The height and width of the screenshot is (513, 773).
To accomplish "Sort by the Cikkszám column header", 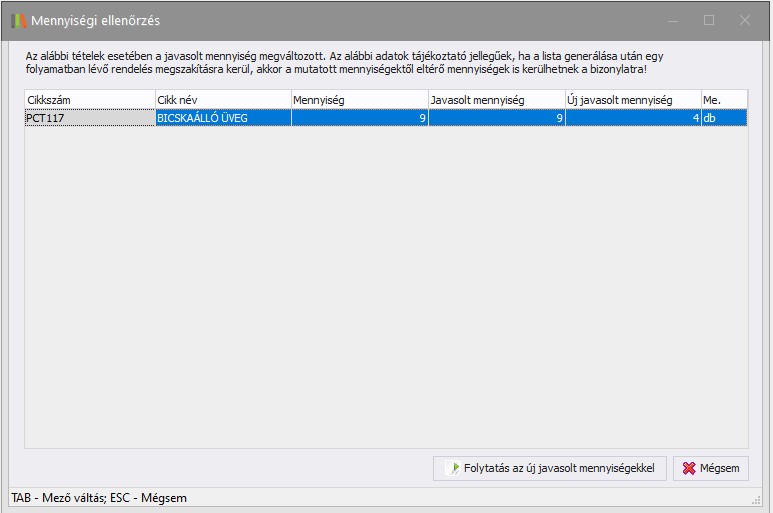I will [89, 100].
